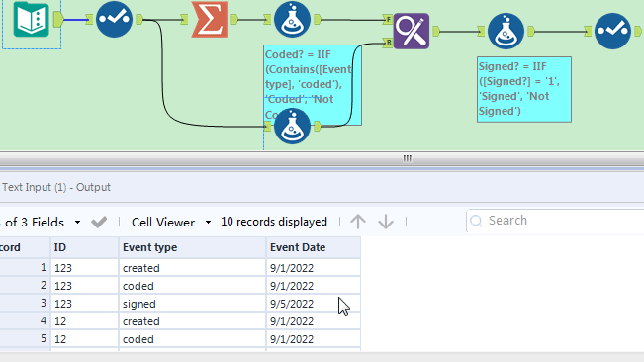This screenshot has width=644, height=362.
Task: Click the Event Date column header
Action: [x=314, y=247]
